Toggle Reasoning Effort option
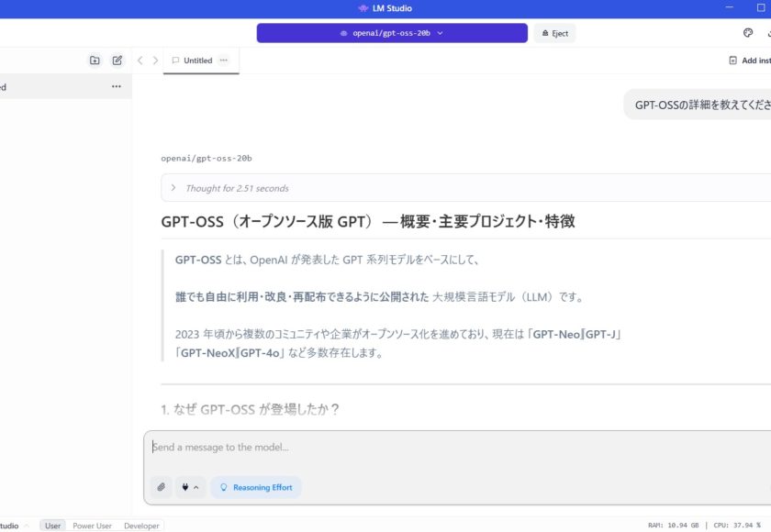Screen dimensions: 771x532 [x=256, y=487]
